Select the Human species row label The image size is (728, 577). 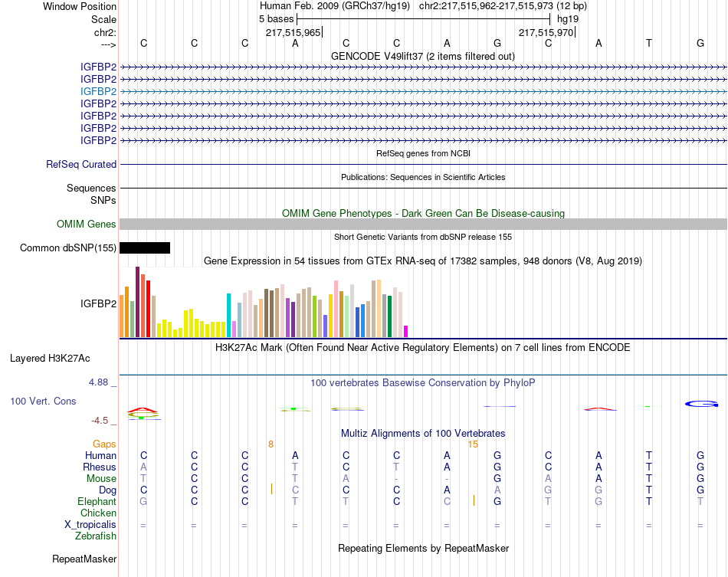pos(100,456)
